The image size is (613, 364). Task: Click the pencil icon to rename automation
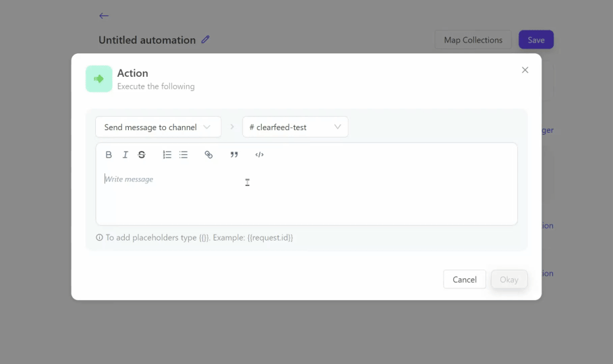[x=206, y=40]
